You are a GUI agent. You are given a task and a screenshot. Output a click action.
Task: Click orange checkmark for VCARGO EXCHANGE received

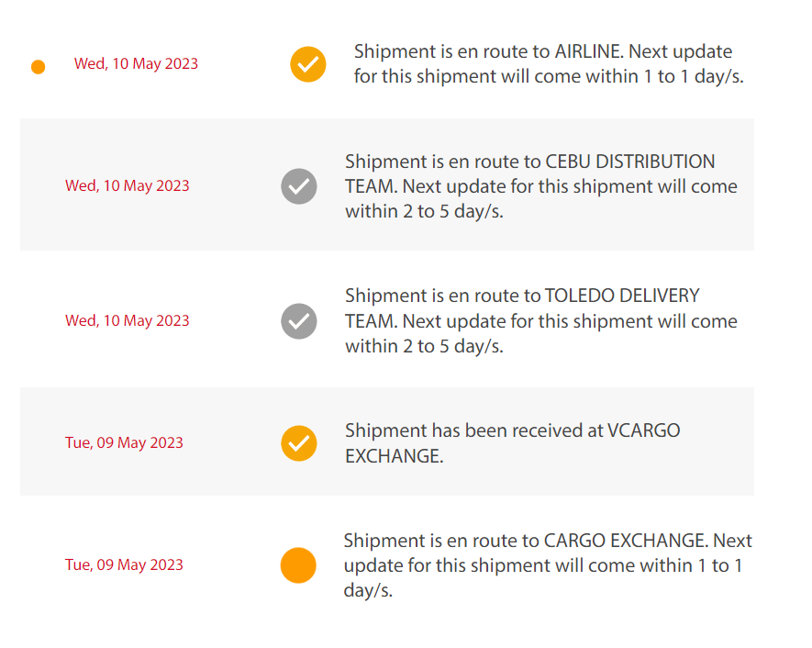299,443
